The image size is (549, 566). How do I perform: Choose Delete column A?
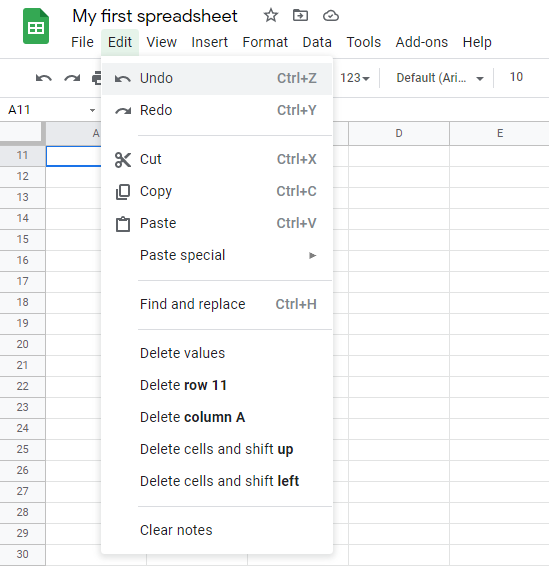pyautogui.click(x=217, y=417)
